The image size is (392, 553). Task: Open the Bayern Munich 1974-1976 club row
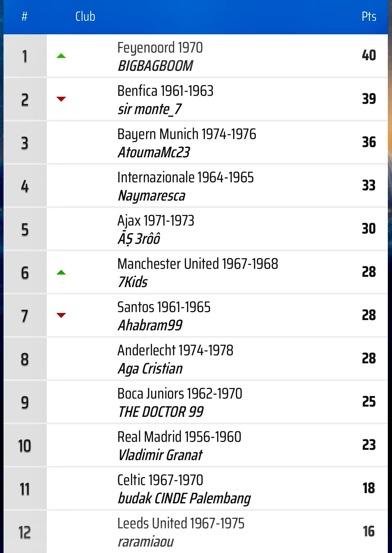tap(187, 134)
